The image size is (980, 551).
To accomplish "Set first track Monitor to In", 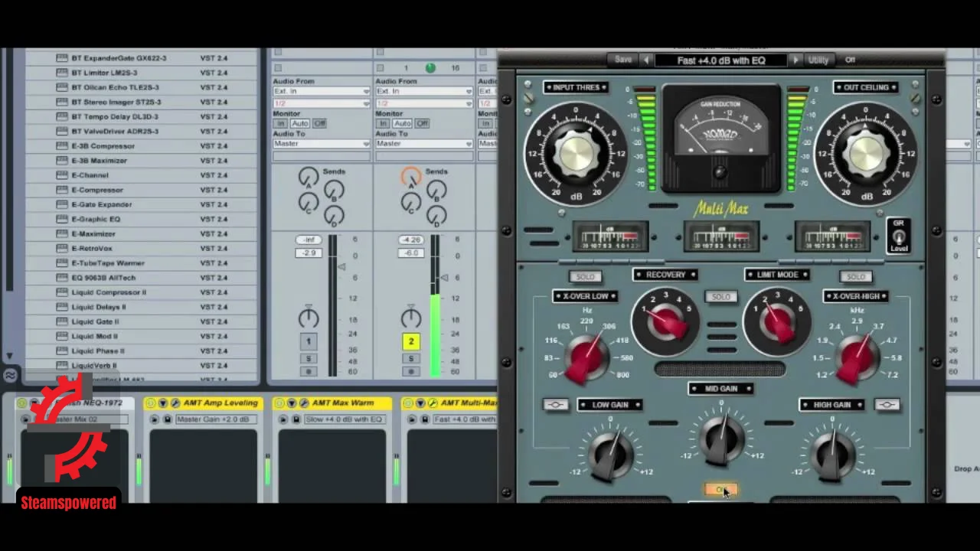I will (281, 124).
